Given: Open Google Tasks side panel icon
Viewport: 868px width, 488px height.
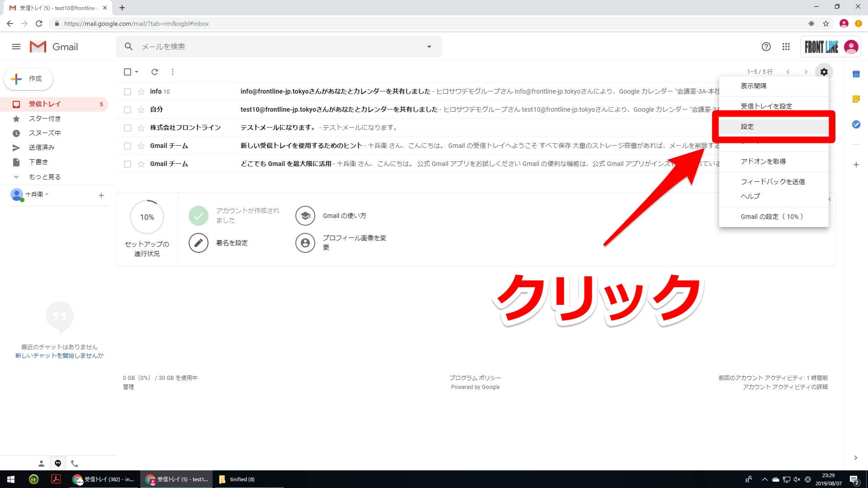Looking at the screenshot, I should click(x=856, y=124).
